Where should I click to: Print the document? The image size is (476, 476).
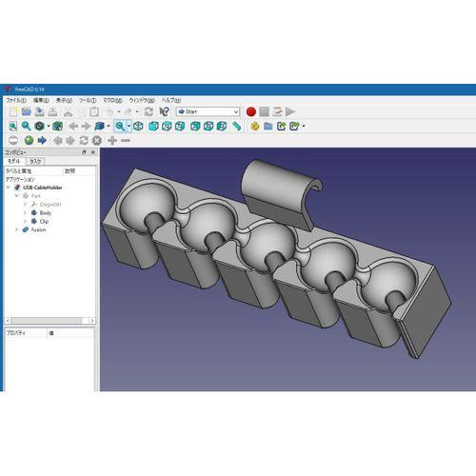pyautogui.click(x=52, y=111)
